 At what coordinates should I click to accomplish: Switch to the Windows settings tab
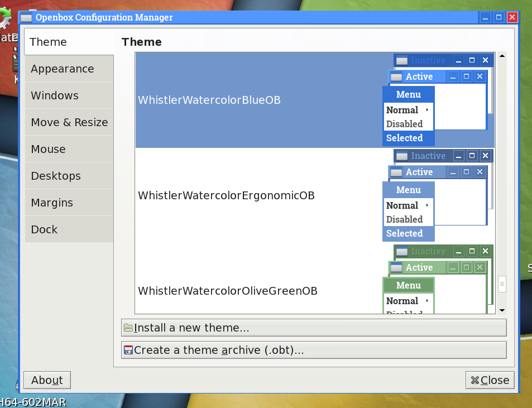[x=55, y=95]
